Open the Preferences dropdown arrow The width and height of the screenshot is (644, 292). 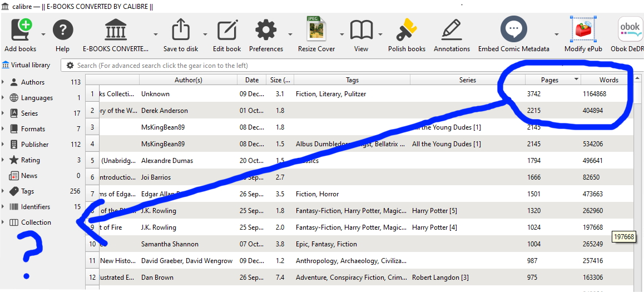(x=290, y=34)
